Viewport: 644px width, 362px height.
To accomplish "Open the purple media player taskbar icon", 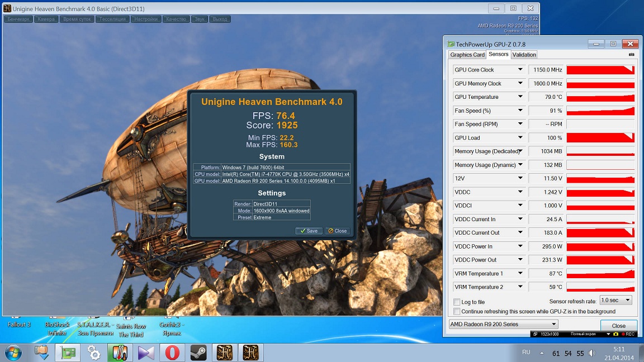I will (x=146, y=353).
